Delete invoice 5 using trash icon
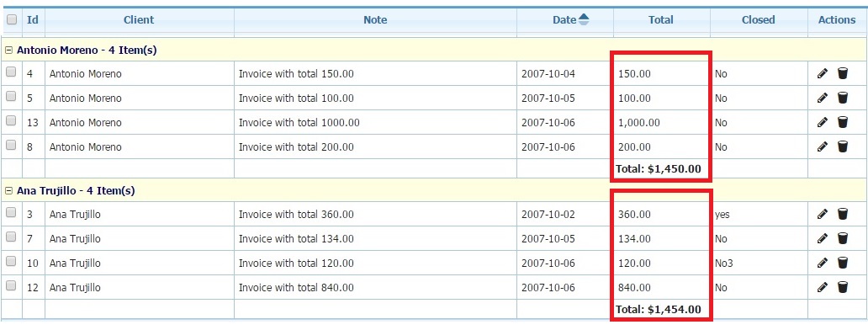 843,98
